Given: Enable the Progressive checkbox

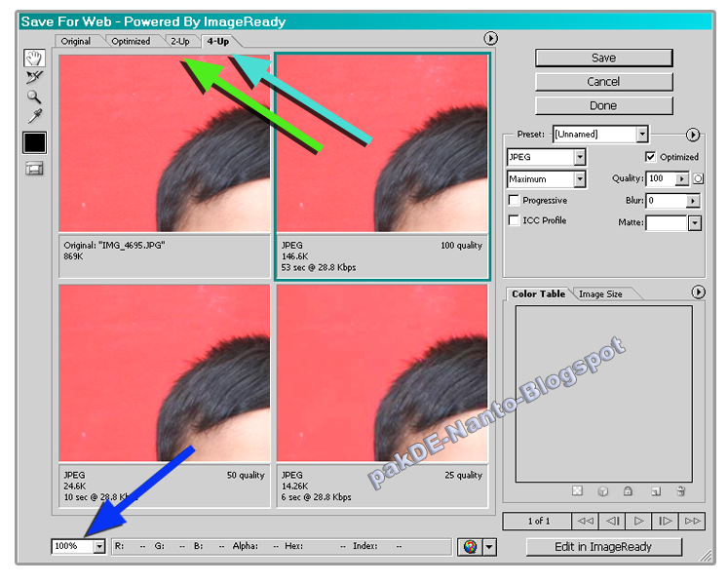Looking at the screenshot, I should coord(514,200).
